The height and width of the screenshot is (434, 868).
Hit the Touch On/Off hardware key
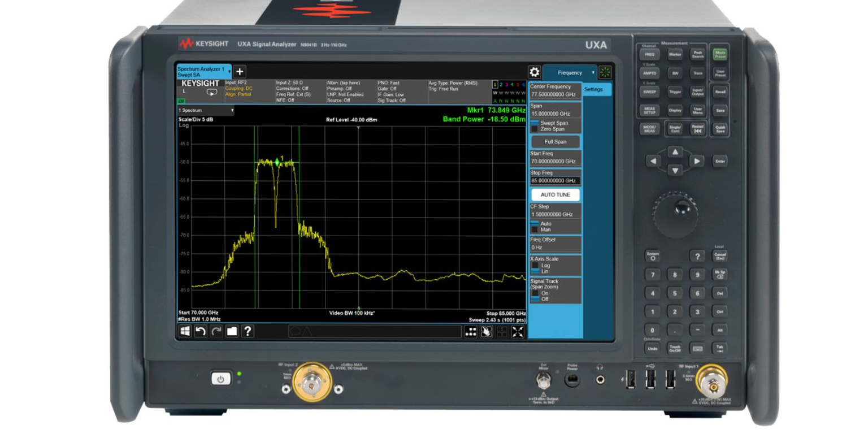click(675, 348)
